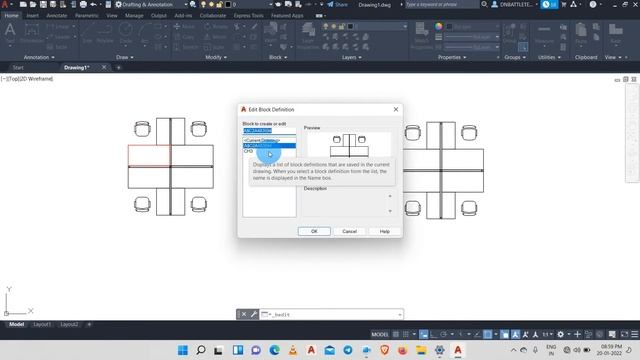Click the Share button in the title bar
Image resolution: width=640 pixels, height=360 pixels.
[x=338, y=4]
